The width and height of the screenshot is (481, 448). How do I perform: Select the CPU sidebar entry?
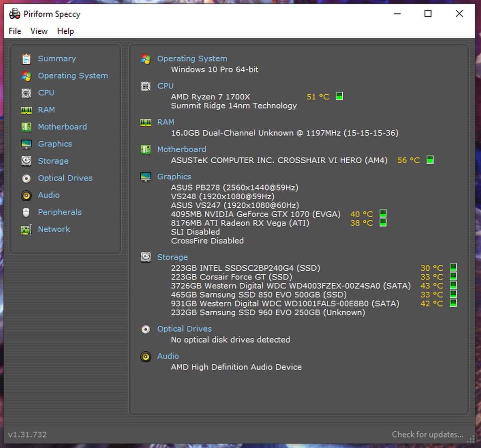point(46,93)
